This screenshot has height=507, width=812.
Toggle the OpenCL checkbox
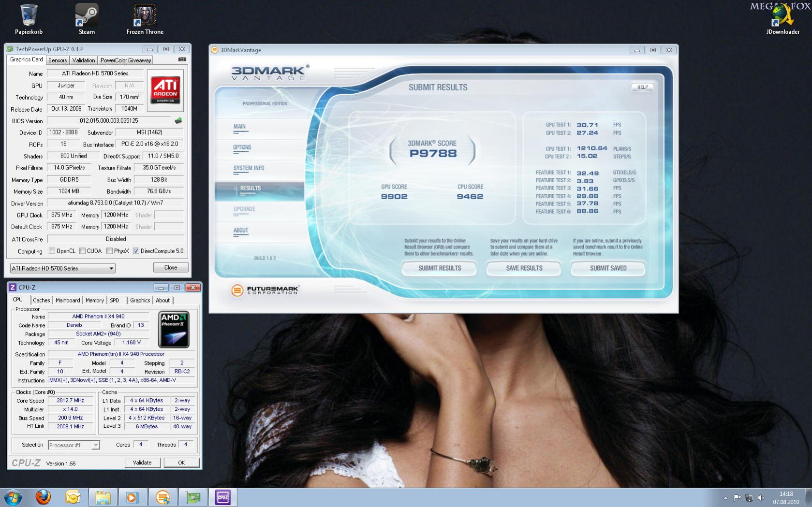point(52,251)
